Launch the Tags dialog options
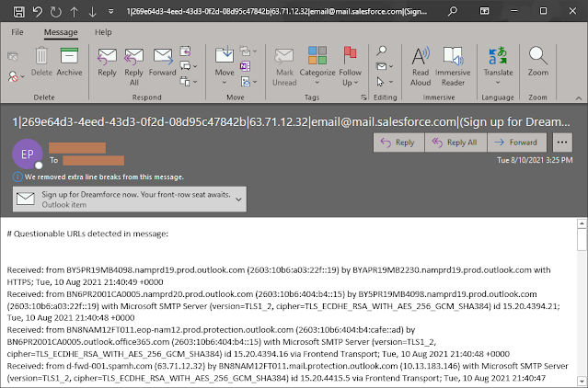The height and width of the screenshot is (388, 588). pos(363,97)
